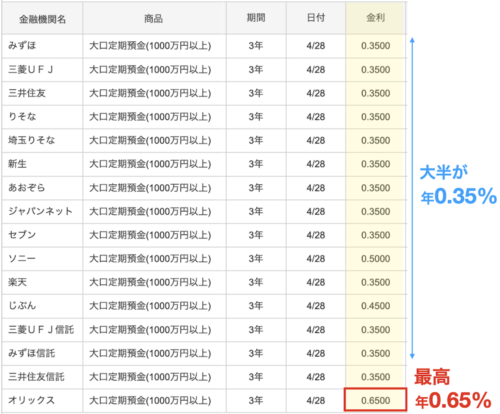Click the 4/28 date in ジャパンネット row
Image resolution: width=500 pixels, height=414 pixels.
tap(316, 212)
